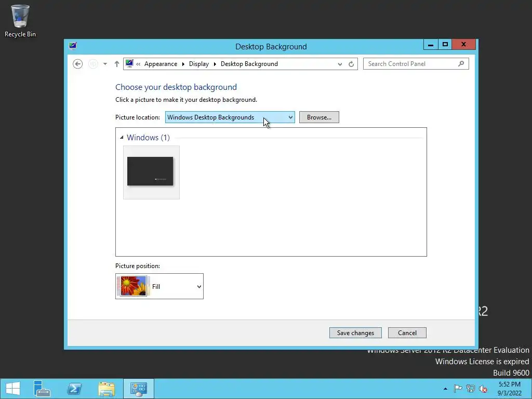Open the Windows Start button

click(x=12, y=389)
